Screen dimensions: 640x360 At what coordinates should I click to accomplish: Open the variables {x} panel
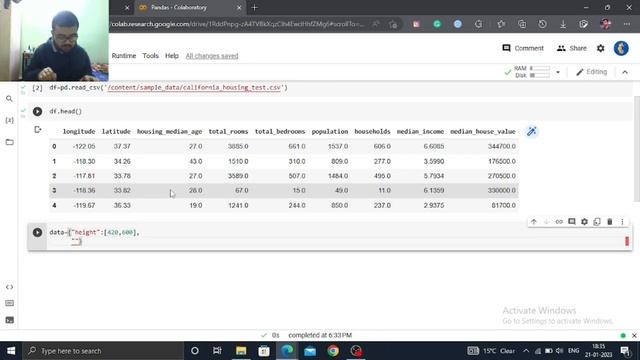(x=9, y=120)
